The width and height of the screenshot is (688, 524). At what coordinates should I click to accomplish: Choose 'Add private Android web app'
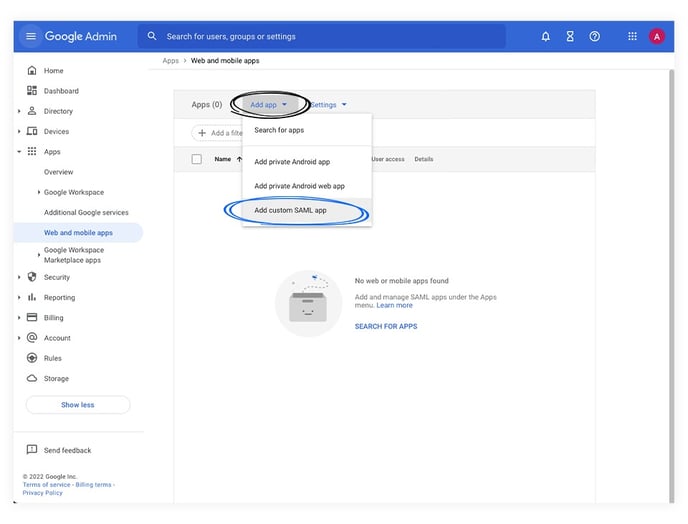click(x=307, y=186)
